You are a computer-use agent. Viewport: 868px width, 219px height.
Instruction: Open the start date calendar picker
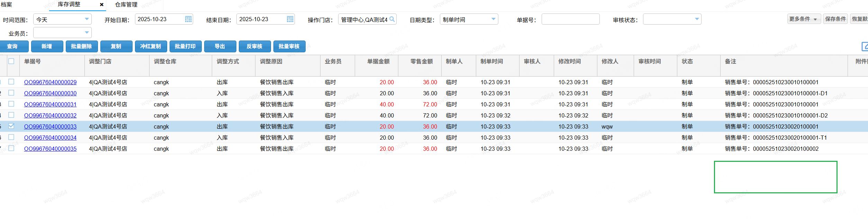[x=188, y=19]
